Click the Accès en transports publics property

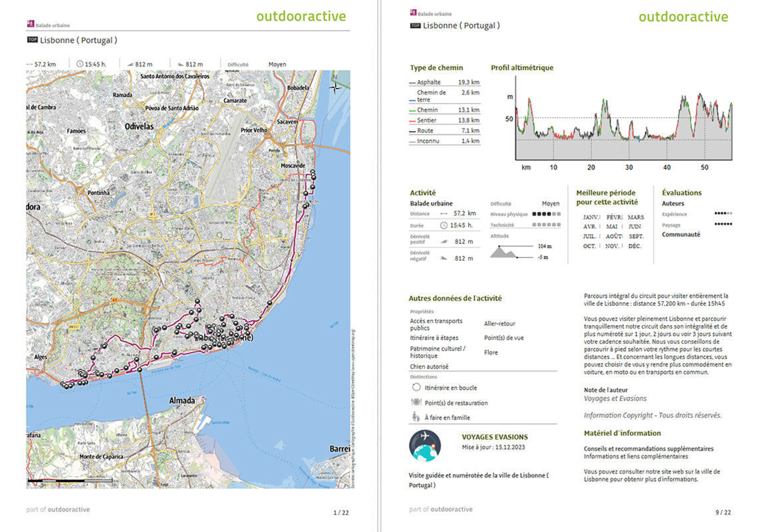(436, 325)
